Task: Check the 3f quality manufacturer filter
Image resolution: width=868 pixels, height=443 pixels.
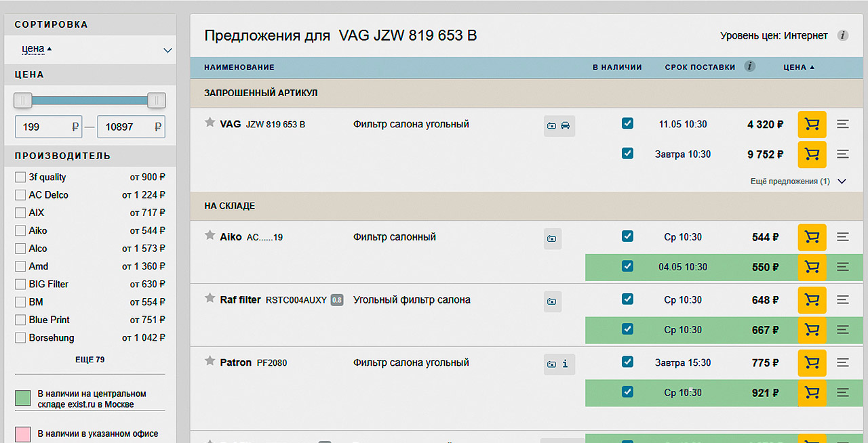Action: [20, 177]
